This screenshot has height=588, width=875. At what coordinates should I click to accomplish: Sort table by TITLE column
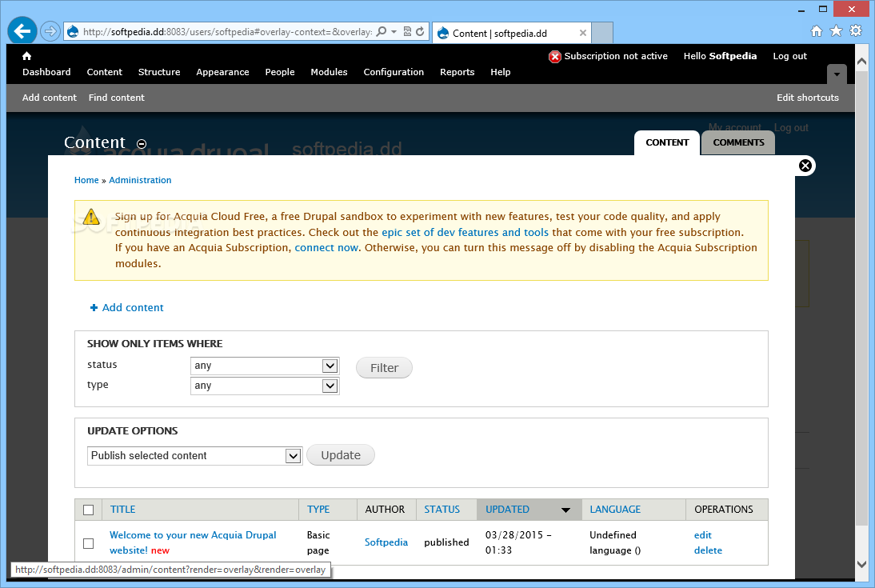point(122,510)
